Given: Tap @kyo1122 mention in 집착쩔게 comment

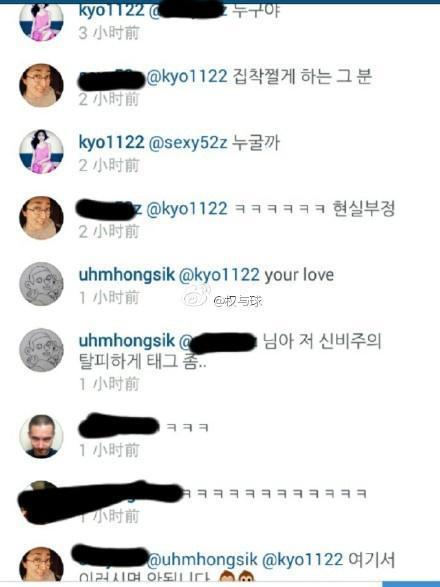Looking at the screenshot, I should [x=186, y=77].
